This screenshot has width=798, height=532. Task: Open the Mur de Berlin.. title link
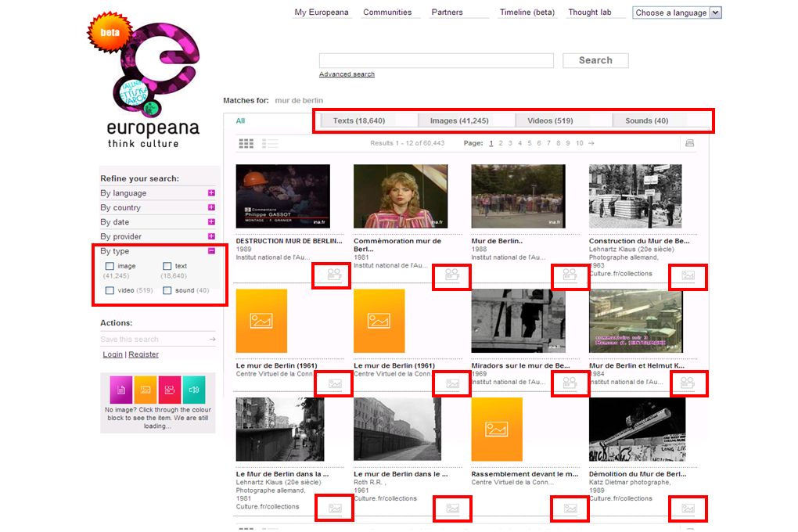497,241
